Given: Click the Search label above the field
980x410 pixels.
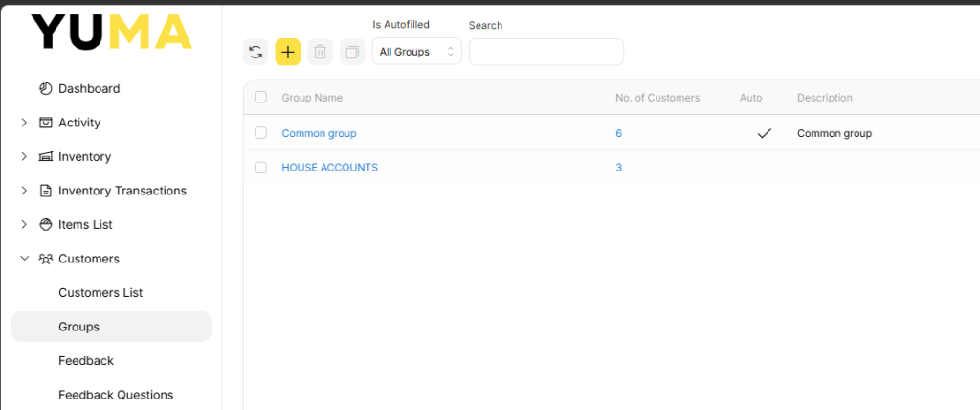Looking at the screenshot, I should tap(485, 25).
